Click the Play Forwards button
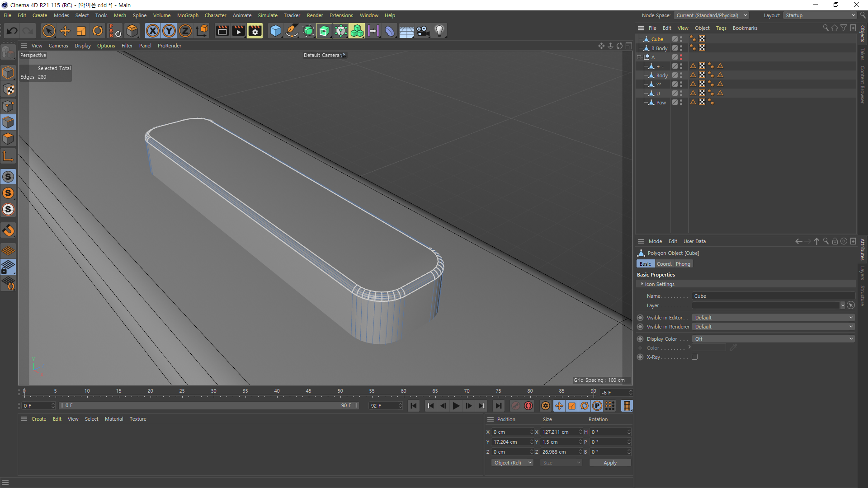The width and height of the screenshot is (868, 488). point(456,406)
